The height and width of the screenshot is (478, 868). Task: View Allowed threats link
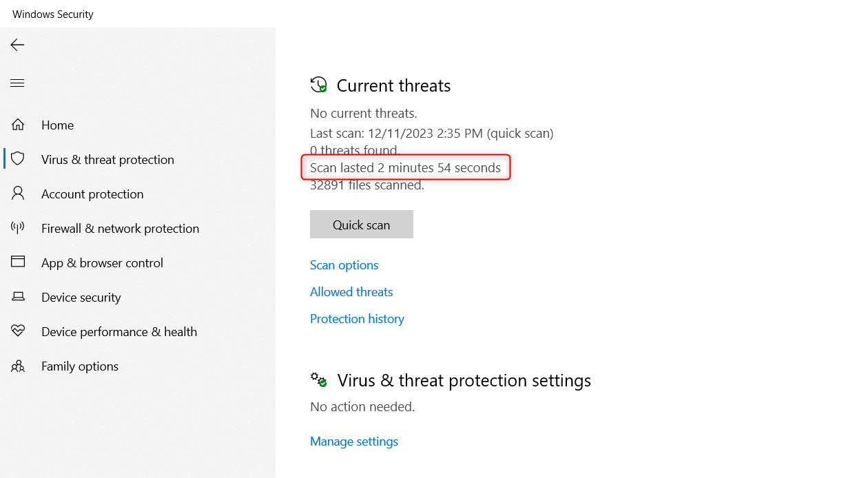pos(351,292)
